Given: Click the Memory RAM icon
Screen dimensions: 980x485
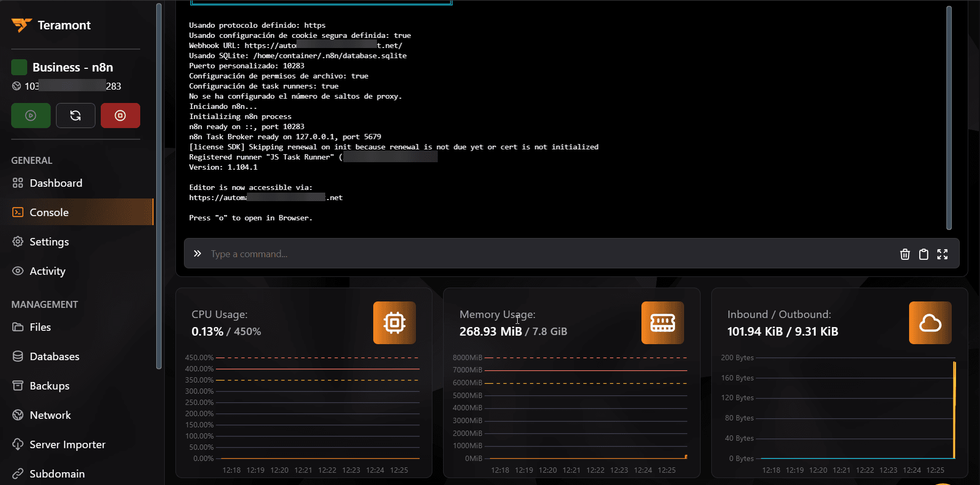Looking at the screenshot, I should [x=663, y=323].
